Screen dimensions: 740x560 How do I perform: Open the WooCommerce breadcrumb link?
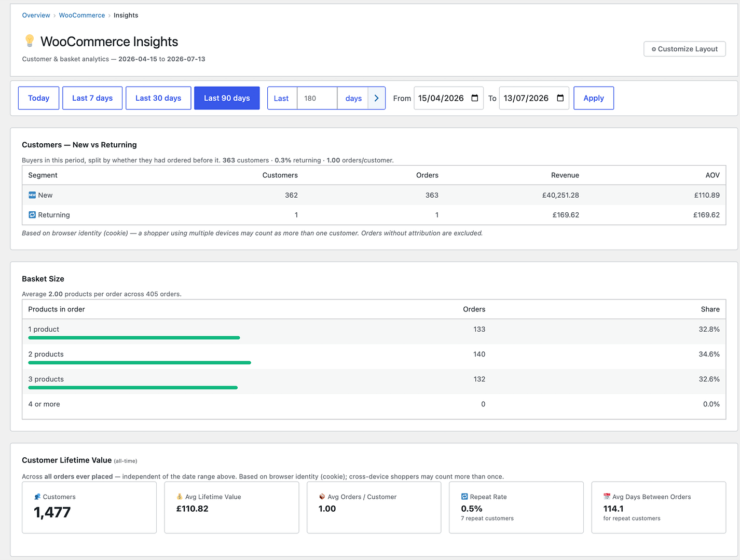point(82,15)
